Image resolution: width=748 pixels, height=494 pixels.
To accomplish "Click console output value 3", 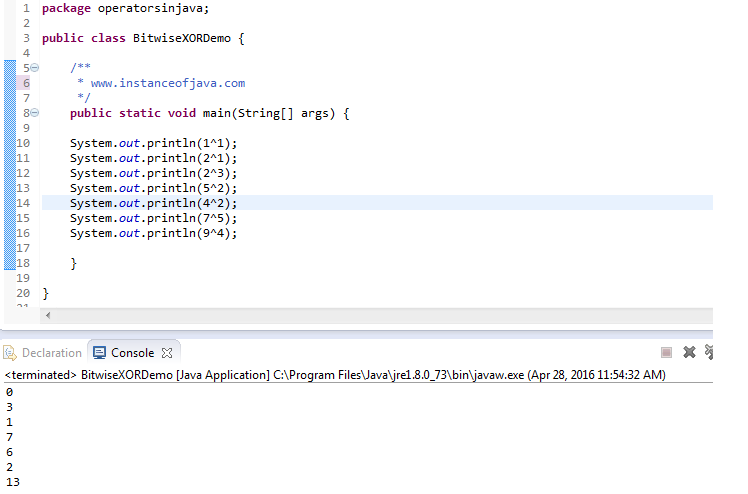I will coord(10,407).
